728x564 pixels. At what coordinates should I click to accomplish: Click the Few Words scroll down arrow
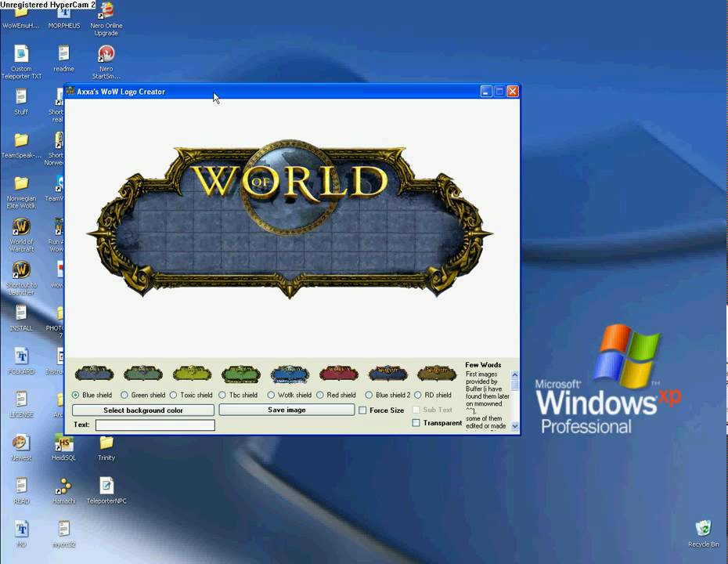coord(515,426)
